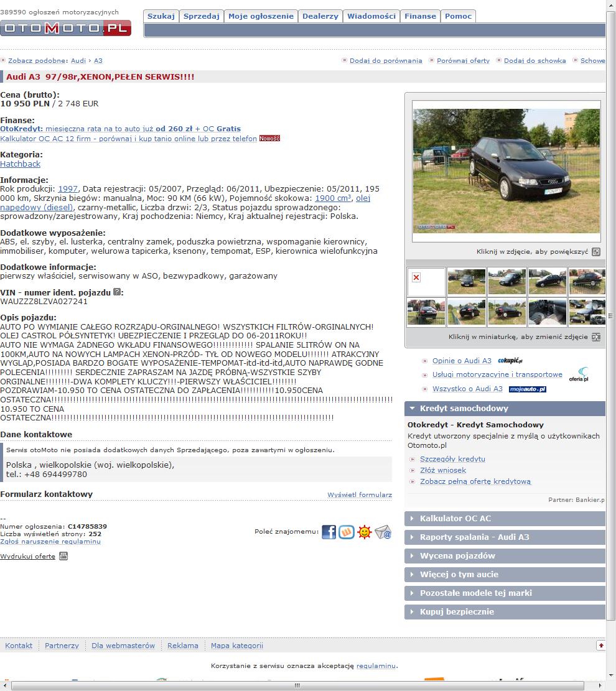Open the regulaminu link at page bottom
This screenshot has height=691, width=616.
376,666
